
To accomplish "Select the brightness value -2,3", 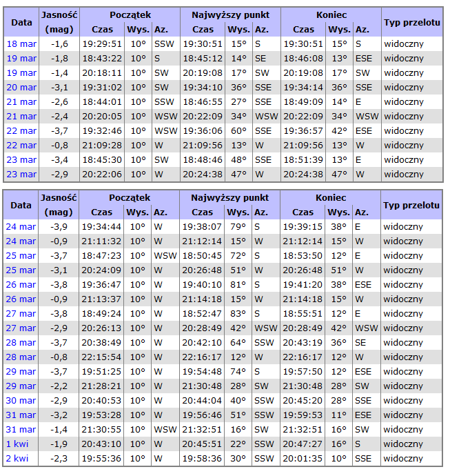I will tap(59, 459).
